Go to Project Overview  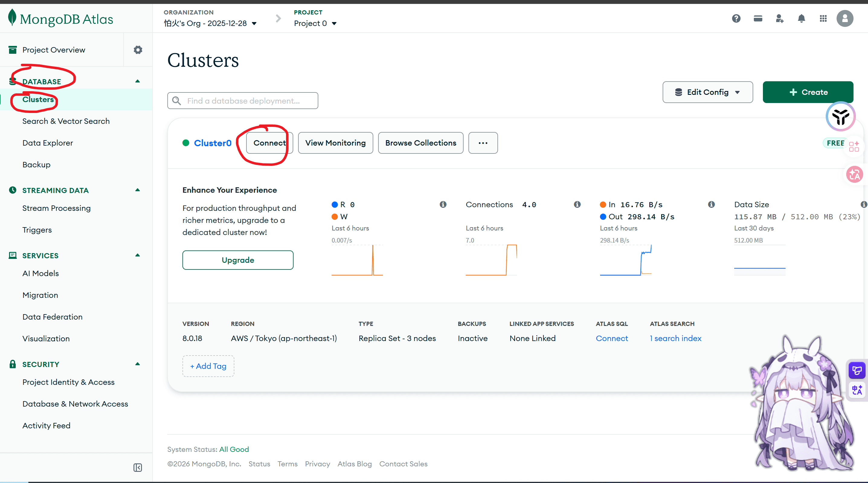(x=53, y=50)
